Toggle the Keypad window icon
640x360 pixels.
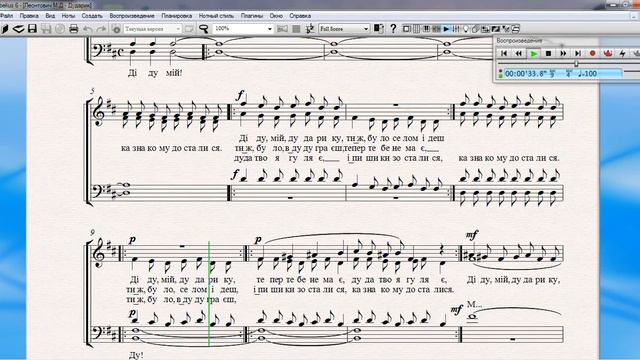pos(416,29)
